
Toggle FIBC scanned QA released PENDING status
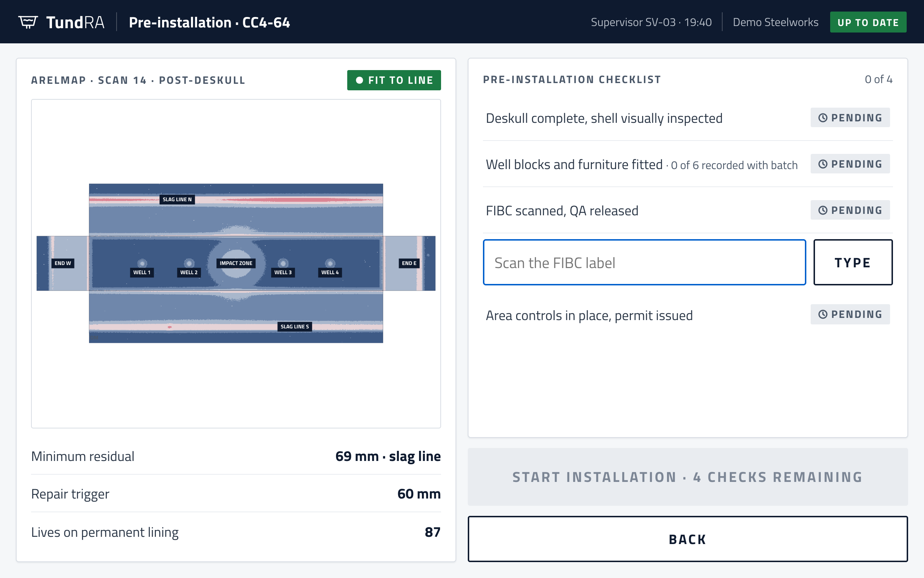click(850, 210)
